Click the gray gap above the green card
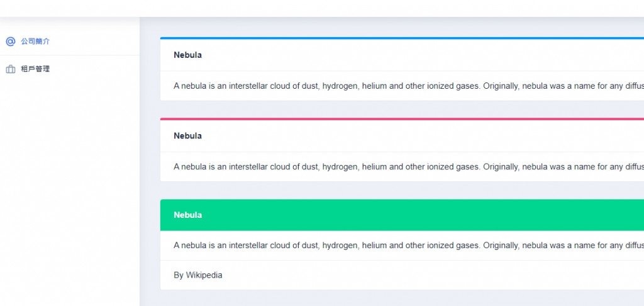 pos(402,191)
